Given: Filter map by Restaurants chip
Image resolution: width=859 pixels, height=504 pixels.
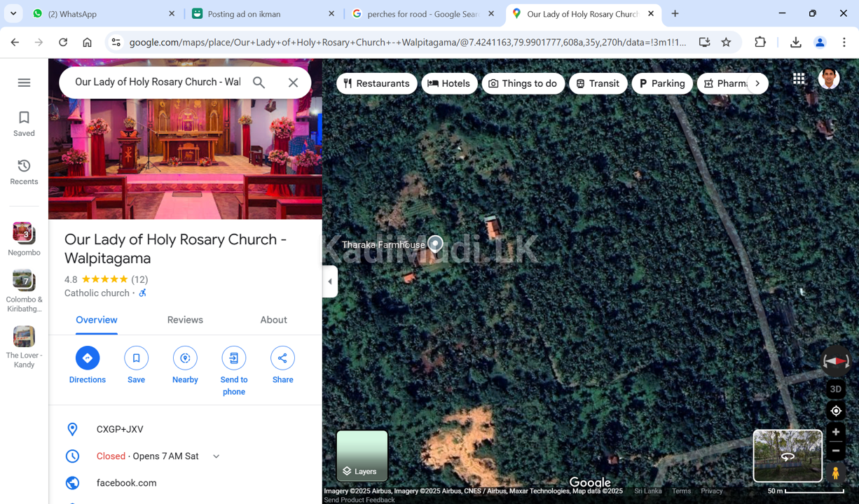Looking at the screenshot, I should [376, 83].
